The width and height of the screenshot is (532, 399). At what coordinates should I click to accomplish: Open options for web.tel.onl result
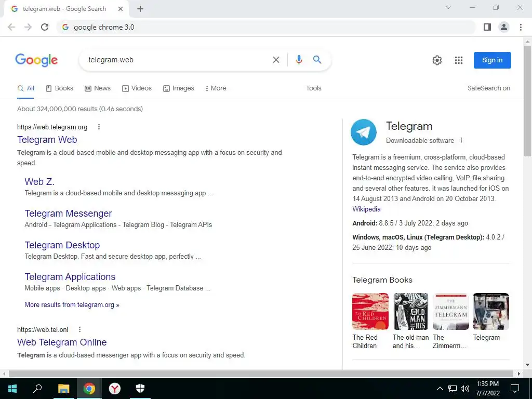79,329
